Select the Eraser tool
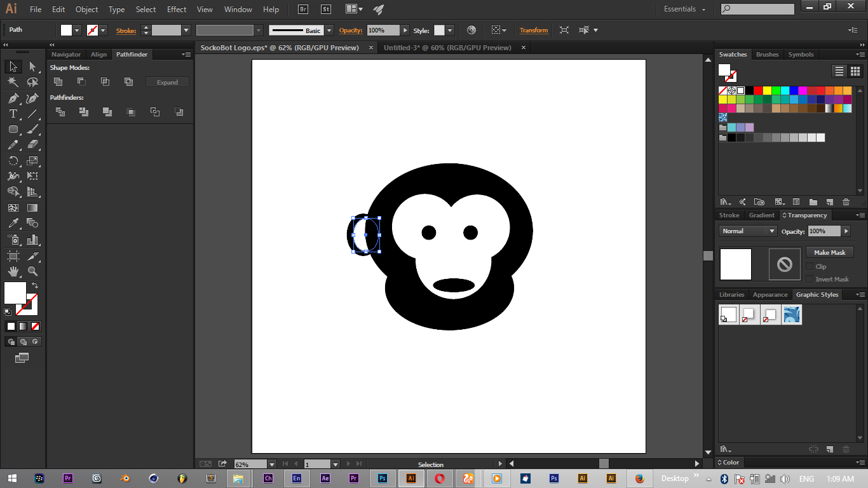Viewport: 868px width, 488px height. (32, 145)
